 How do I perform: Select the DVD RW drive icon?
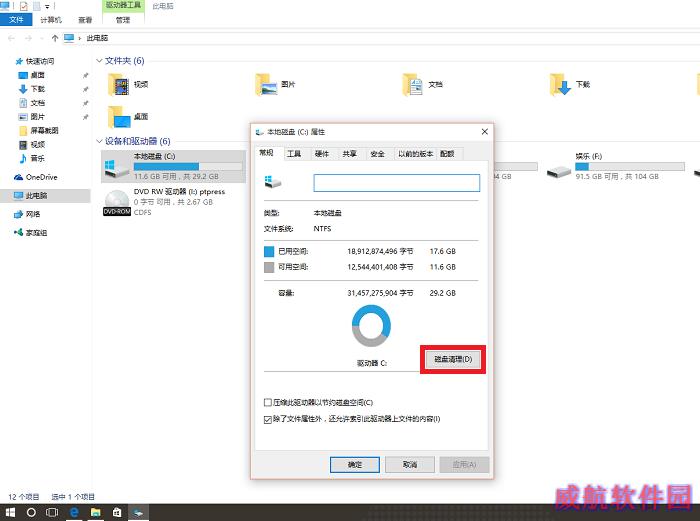117,202
